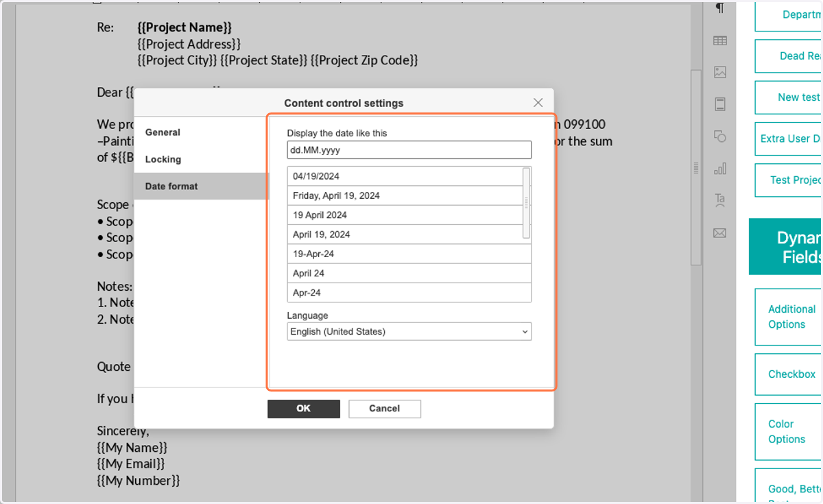823x504 pixels.
Task: Select date format Apr-24
Action: tap(409, 293)
